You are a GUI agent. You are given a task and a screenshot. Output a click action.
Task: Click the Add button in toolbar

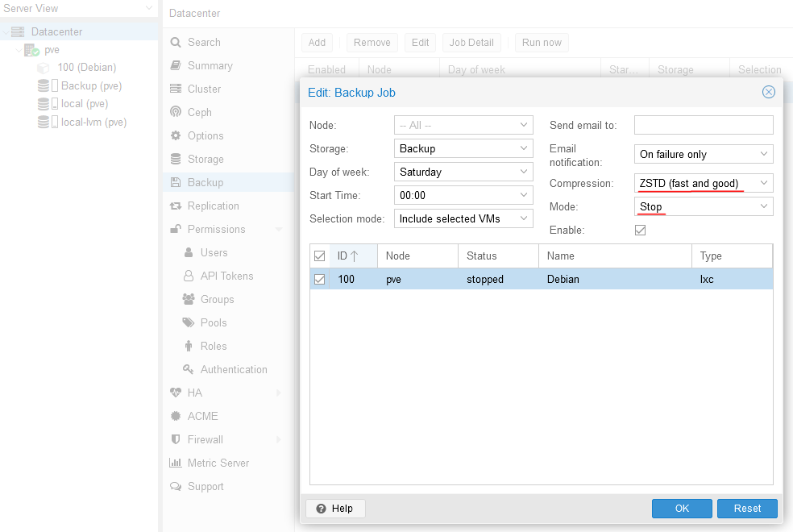[x=317, y=43]
